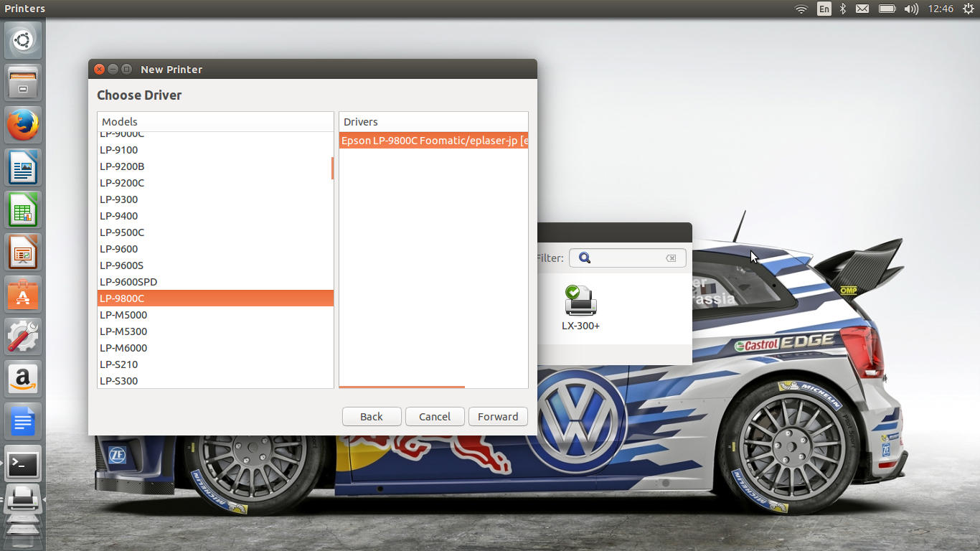Launch Firefox from the dock
The width and height of the screenshot is (980, 551).
pos(23,126)
